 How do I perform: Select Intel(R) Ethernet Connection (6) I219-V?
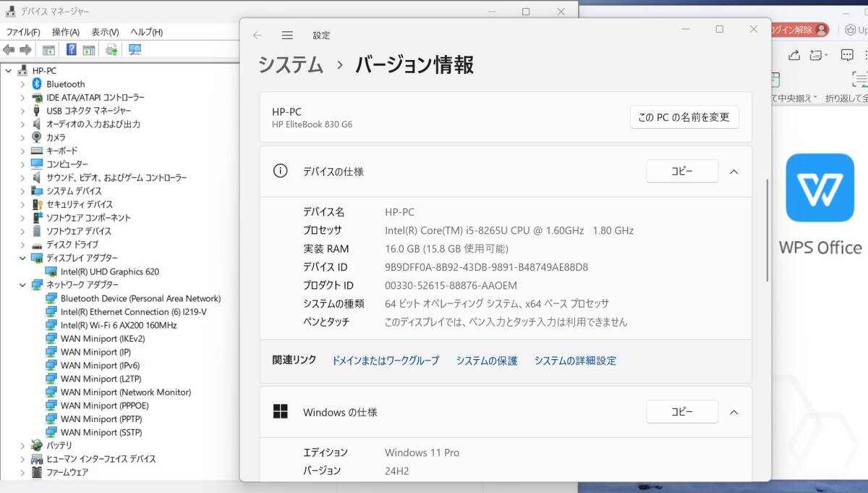133,311
